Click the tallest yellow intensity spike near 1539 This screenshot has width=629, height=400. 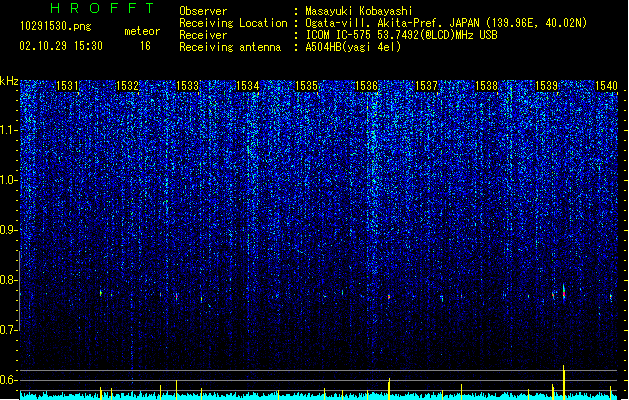[x=564, y=382]
